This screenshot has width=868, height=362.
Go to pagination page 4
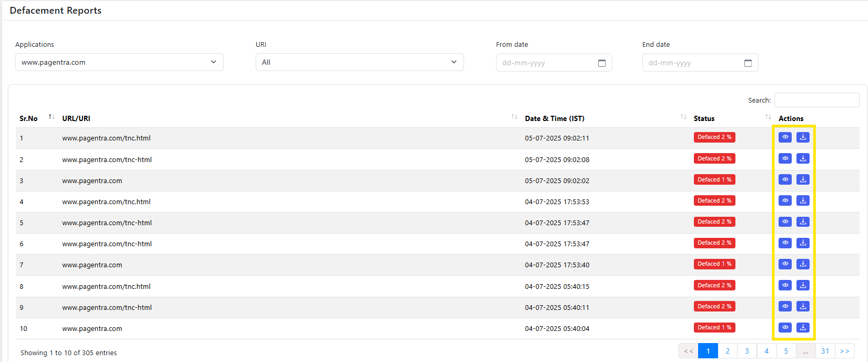pos(766,351)
